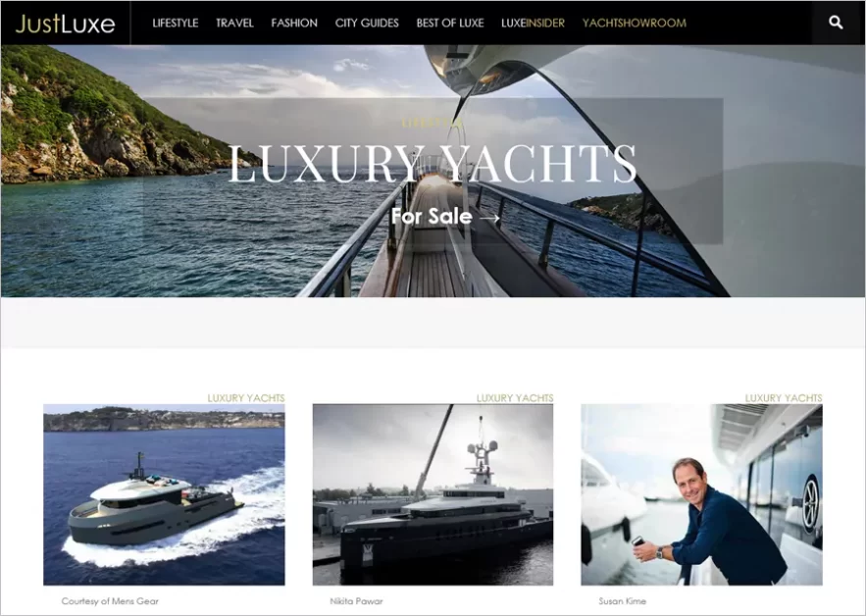Visit the LuxeInsider page

[533, 24]
